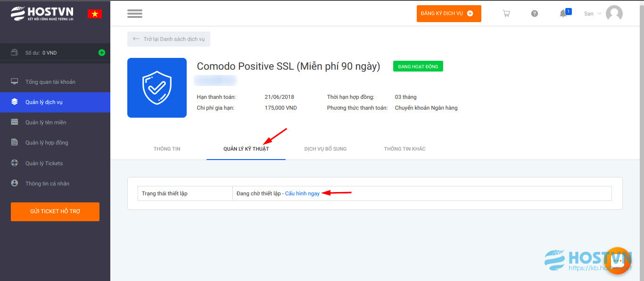Click the Cấu hình ngay link
The width and height of the screenshot is (644, 281).
pyautogui.click(x=302, y=193)
